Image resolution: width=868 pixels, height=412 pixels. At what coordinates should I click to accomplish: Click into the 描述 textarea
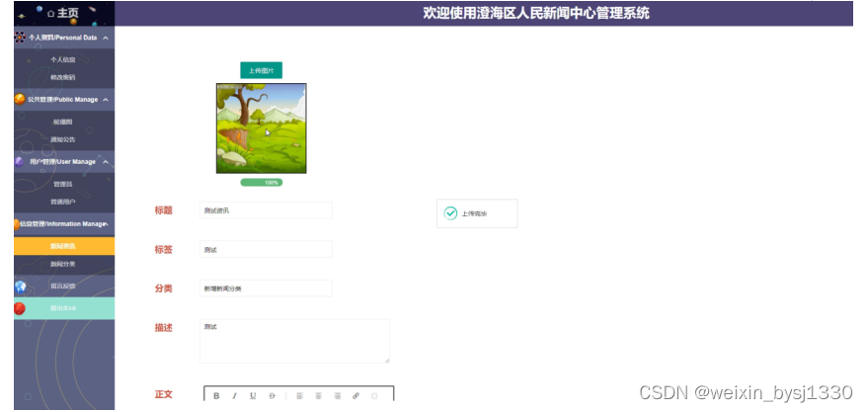coord(294,341)
